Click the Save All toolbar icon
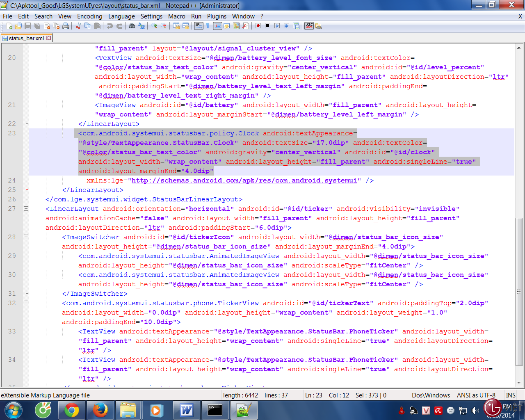The image size is (525, 420). pos(37,26)
